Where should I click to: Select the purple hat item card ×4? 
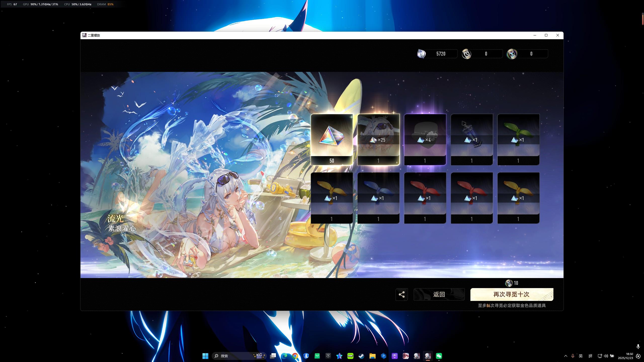(x=425, y=140)
